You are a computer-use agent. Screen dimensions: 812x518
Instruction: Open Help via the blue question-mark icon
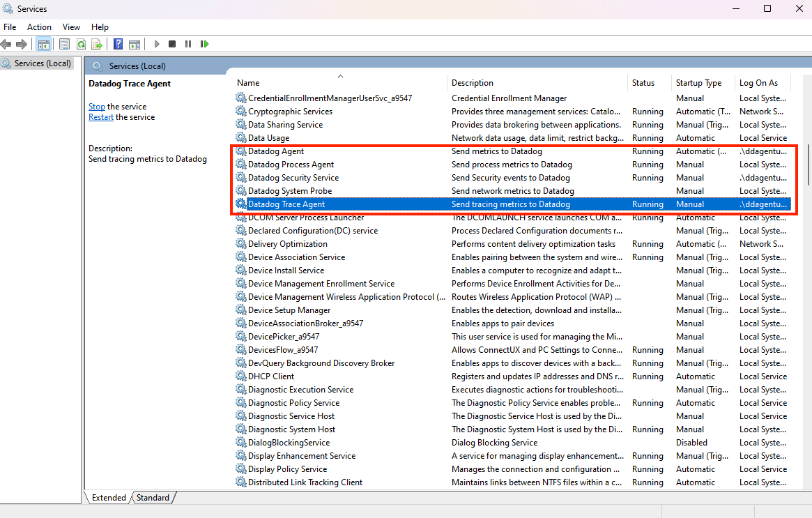click(118, 44)
